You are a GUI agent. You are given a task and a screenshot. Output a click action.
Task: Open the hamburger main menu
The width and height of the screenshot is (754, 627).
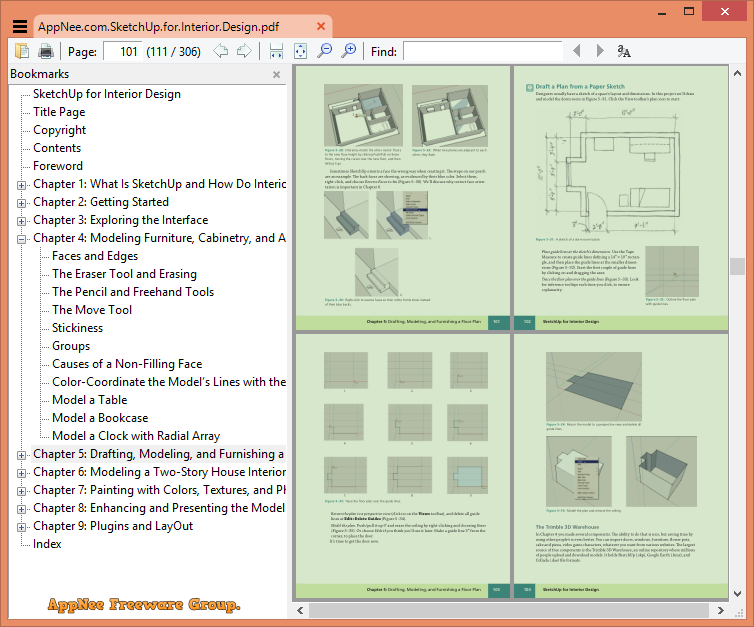[x=20, y=26]
